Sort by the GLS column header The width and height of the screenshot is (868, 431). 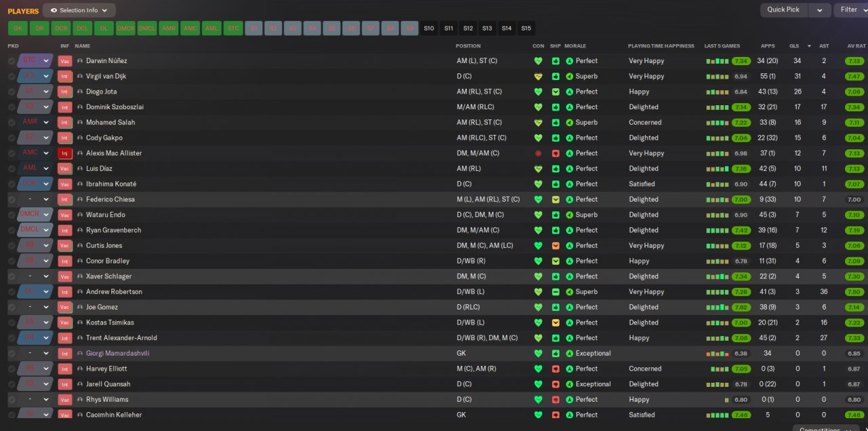793,46
